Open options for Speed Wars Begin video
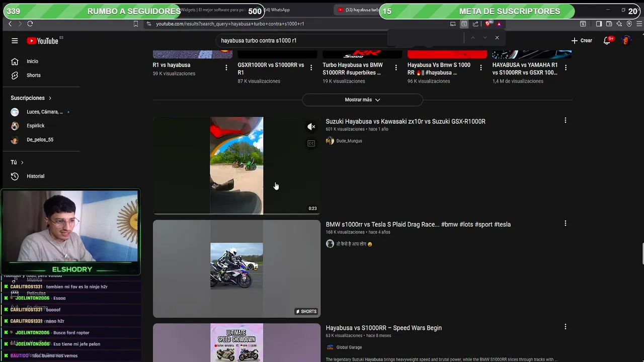The width and height of the screenshot is (644, 362). [x=566, y=327]
